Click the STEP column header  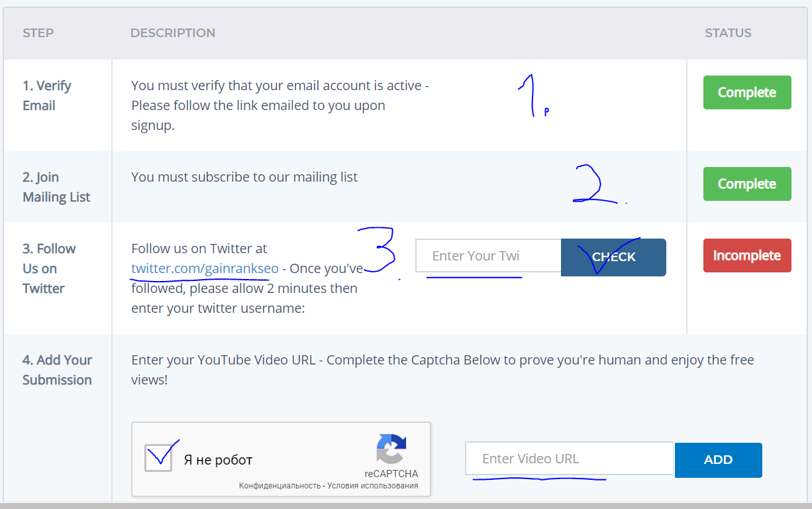tap(38, 32)
